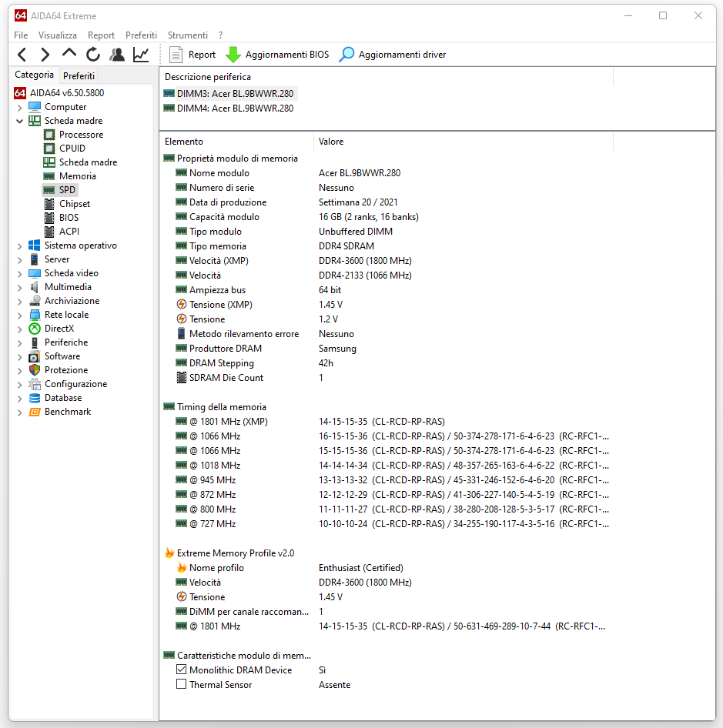Click the Protezione shield icon
Screen dimensions: 723x728
click(x=35, y=370)
